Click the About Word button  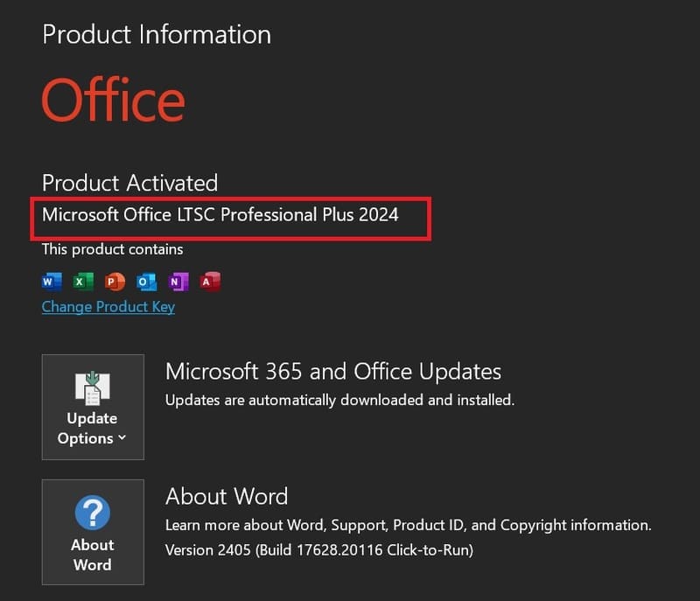93,532
